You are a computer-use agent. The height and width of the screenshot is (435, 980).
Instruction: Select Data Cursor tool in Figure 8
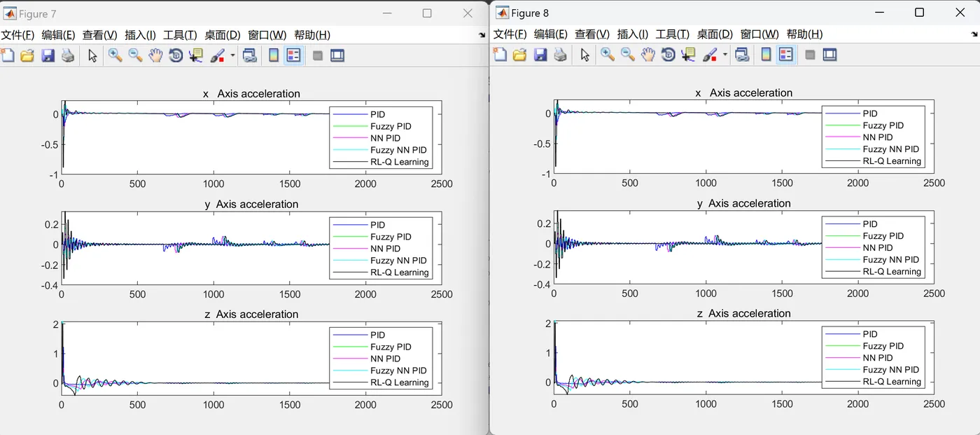688,55
